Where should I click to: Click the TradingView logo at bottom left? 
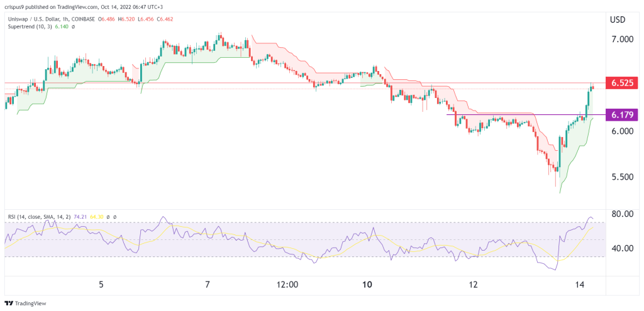click(25, 303)
